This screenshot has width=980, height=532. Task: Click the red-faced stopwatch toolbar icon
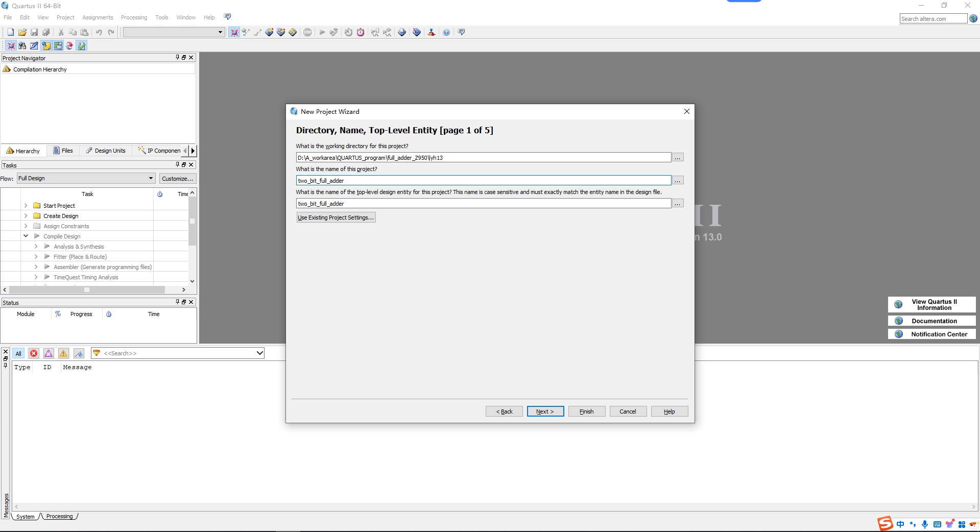coord(361,32)
